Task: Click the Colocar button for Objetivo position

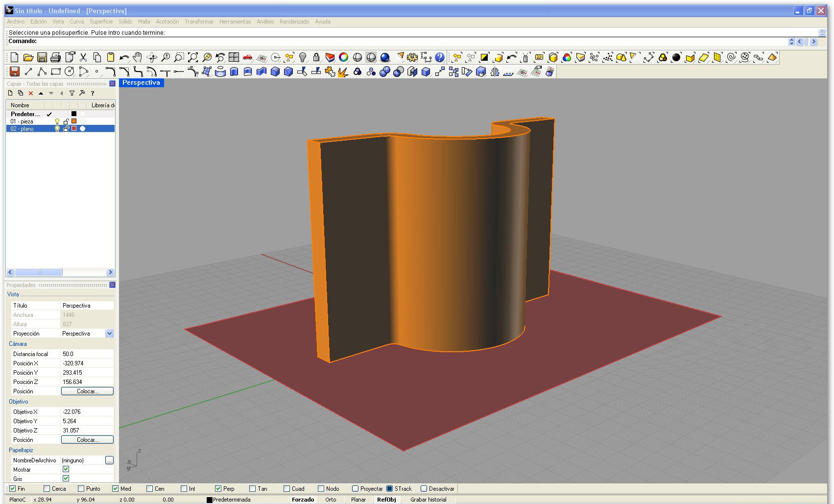Action: pyautogui.click(x=87, y=440)
